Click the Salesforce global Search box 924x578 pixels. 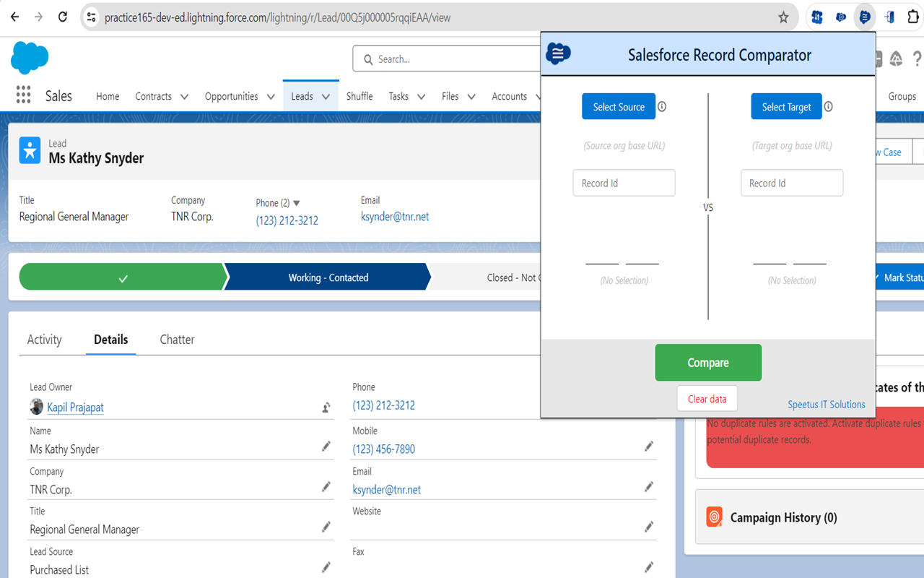click(x=446, y=59)
